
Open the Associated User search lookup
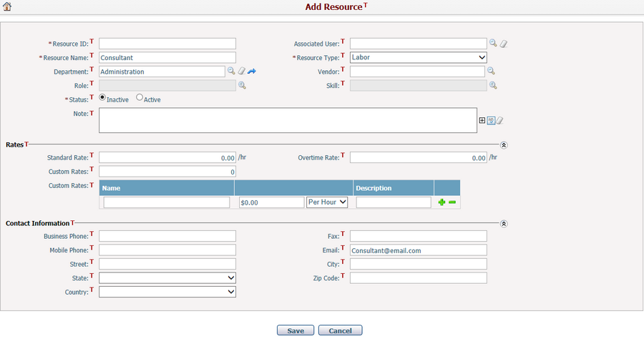tap(493, 43)
